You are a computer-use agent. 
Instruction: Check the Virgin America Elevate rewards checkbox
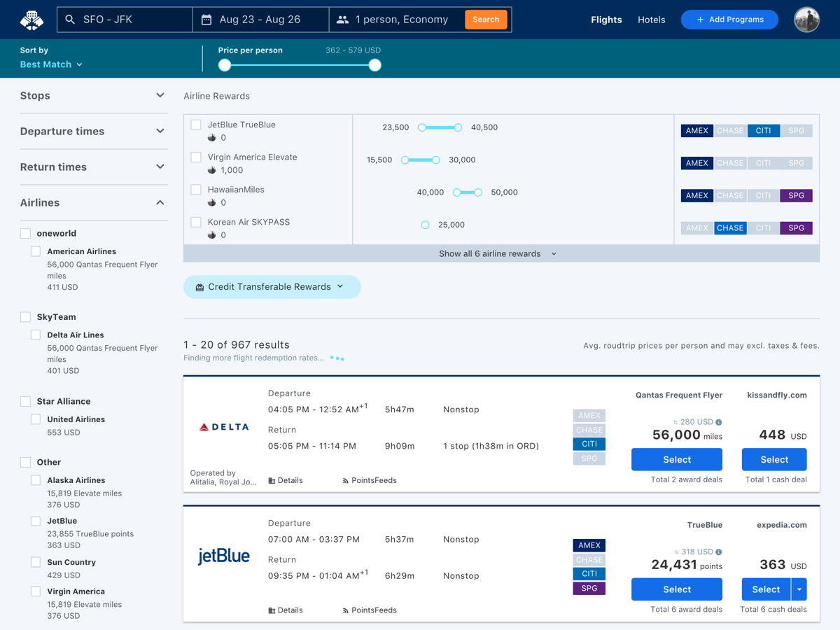click(196, 157)
